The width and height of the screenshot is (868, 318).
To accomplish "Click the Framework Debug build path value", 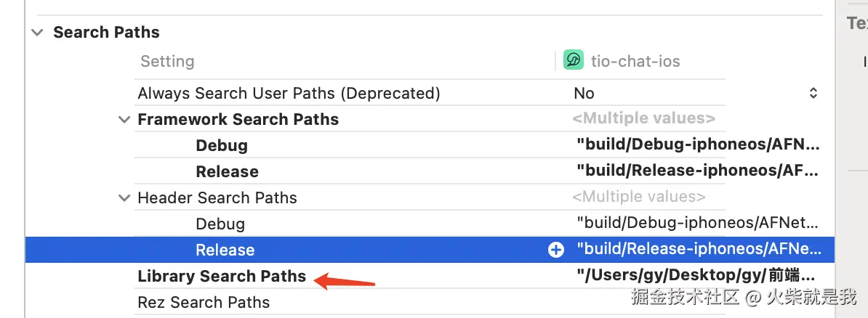I will pos(697,145).
